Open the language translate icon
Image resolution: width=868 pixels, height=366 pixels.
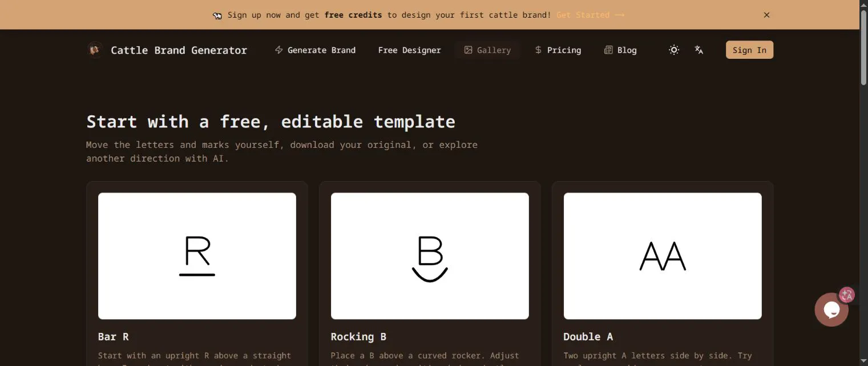pos(699,50)
